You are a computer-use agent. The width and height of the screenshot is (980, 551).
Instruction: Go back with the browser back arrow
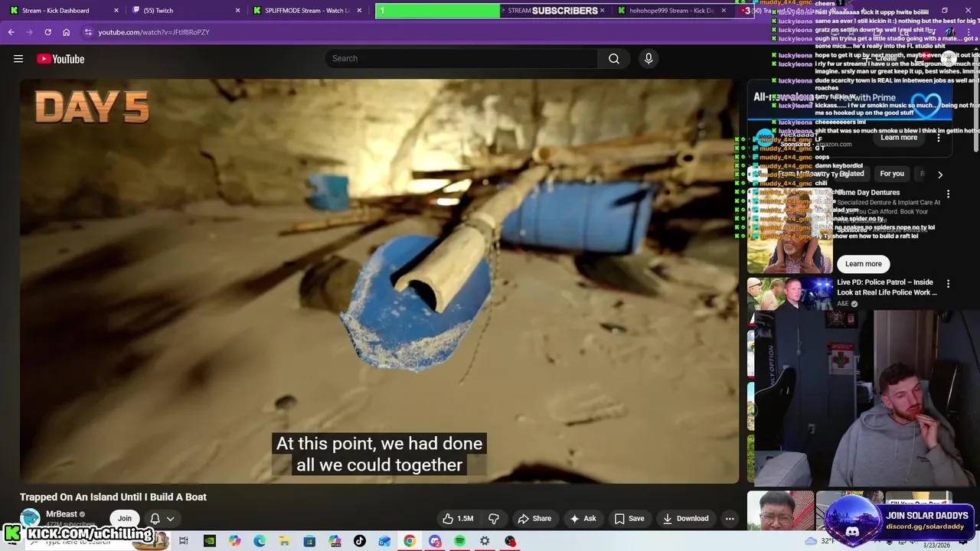pyautogui.click(x=11, y=32)
